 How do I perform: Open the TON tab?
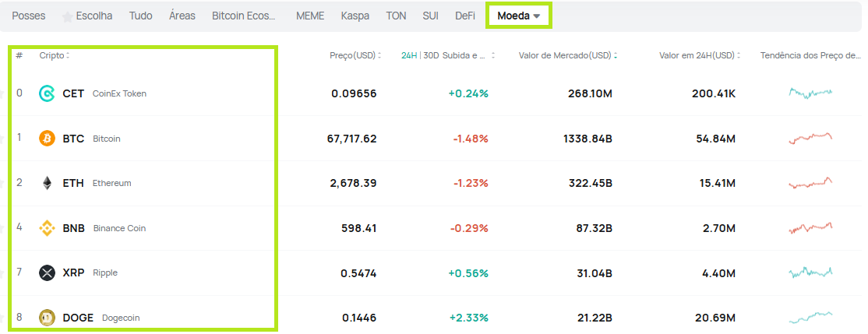pos(396,16)
